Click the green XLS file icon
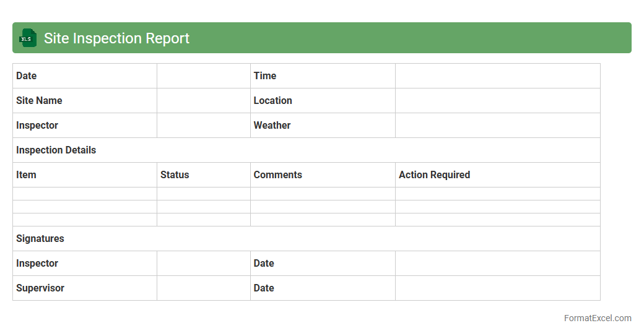Image resolution: width=644 pixels, height=336 pixels. tap(28, 38)
